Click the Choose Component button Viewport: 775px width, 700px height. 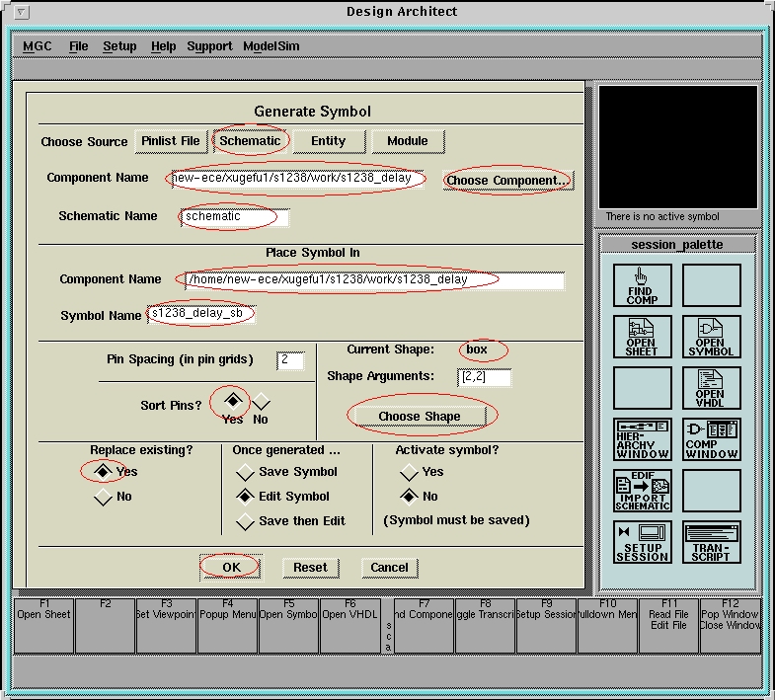pos(507,181)
